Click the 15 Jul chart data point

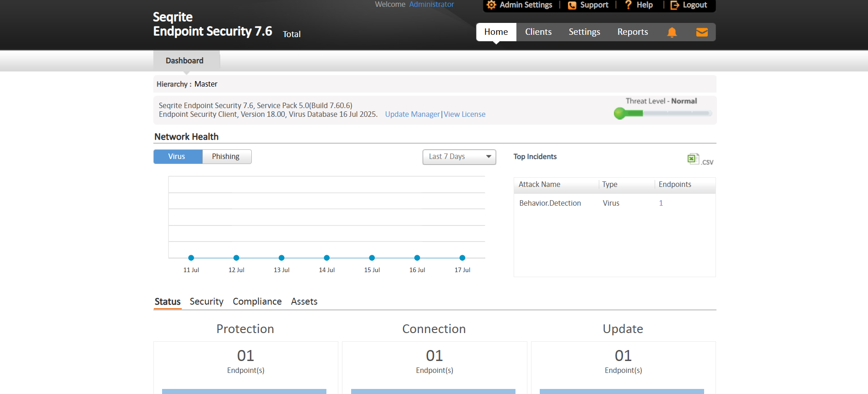(372, 258)
